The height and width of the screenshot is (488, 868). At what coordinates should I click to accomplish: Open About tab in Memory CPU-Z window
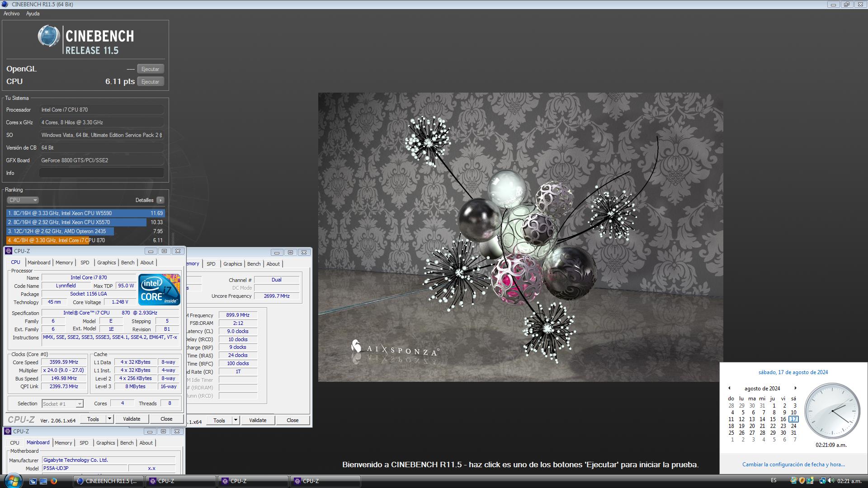coord(273,264)
